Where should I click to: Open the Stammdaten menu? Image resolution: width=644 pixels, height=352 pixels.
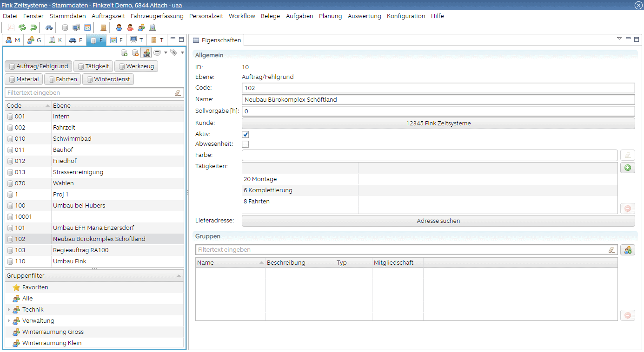pyautogui.click(x=68, y=16)
